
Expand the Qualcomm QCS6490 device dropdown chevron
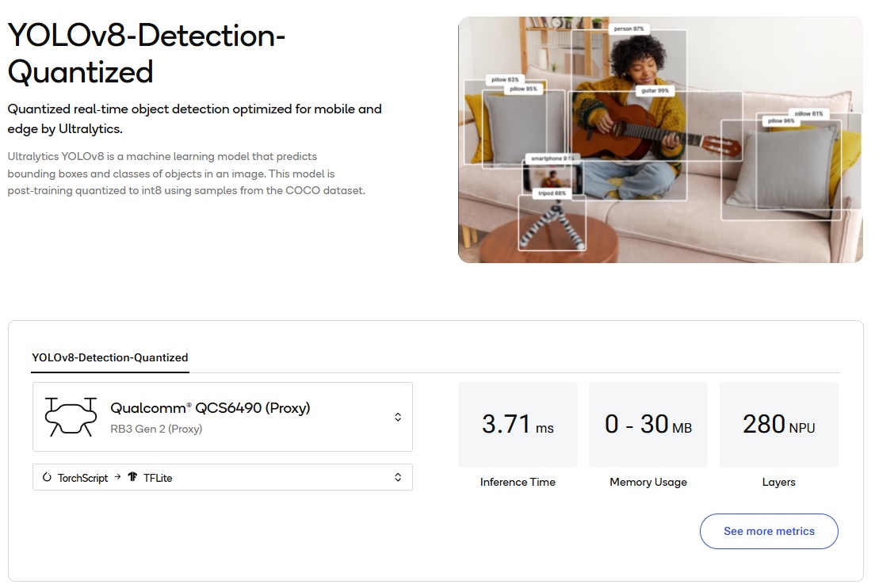[x=398, y=417]
